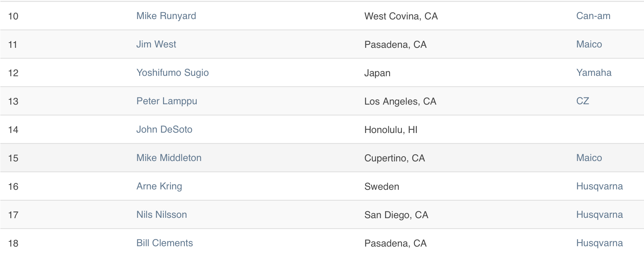
Task: Open Maico brand link for Jim West
Action: click(589, 44)
